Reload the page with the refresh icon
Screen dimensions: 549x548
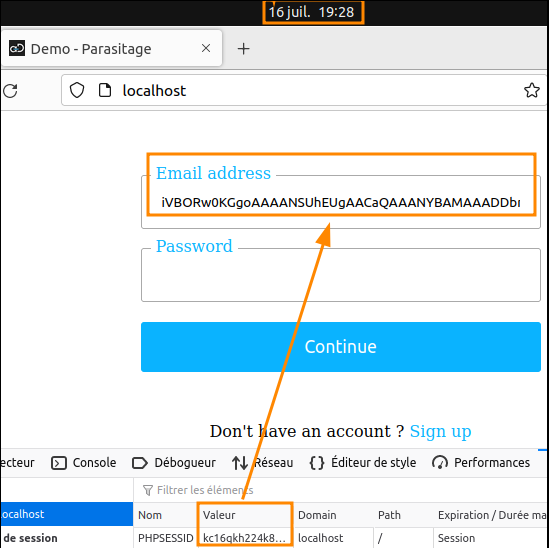11,91
